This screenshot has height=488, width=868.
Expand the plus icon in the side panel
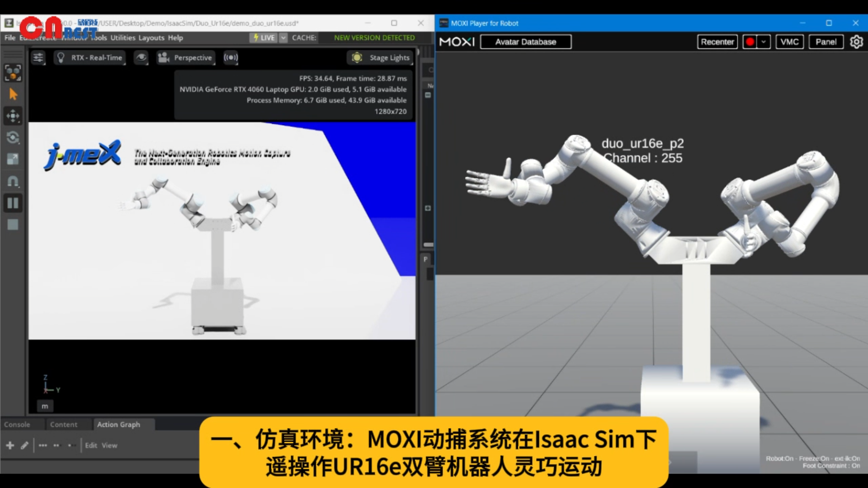click(428, 208)
